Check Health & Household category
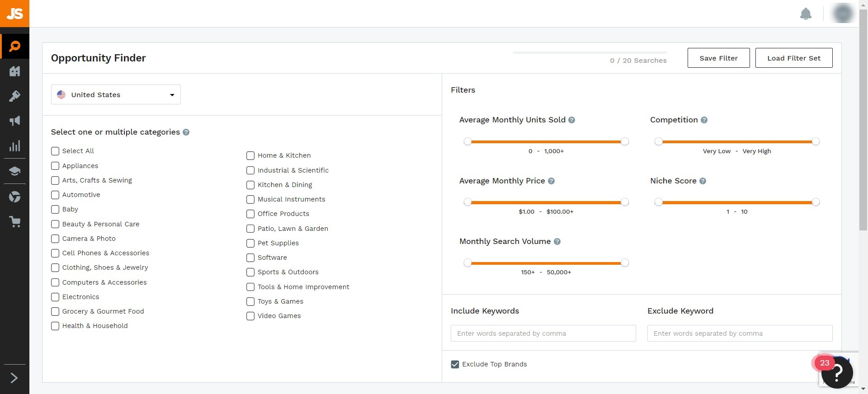 [x=55, y=326]
